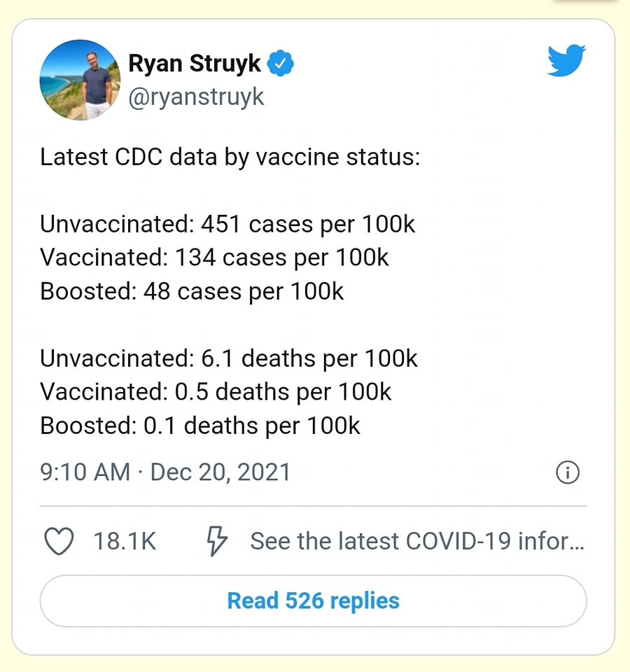Open the tweet info circle icon
Image resolution: width=630 pixels, height=672 pixels.
point(567,473)
